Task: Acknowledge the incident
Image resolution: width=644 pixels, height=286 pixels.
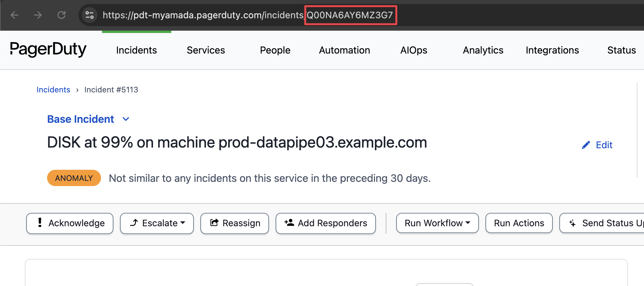Action: (70, 223)
